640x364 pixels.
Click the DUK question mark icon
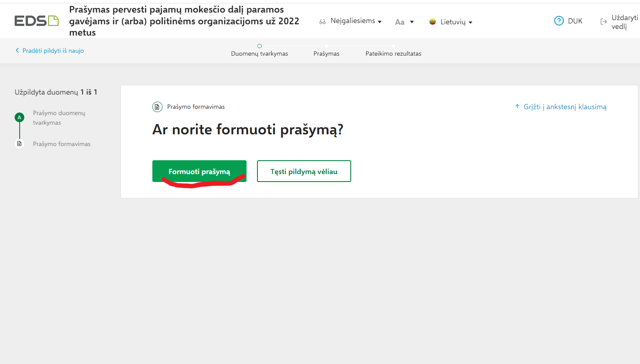point(559,21)
